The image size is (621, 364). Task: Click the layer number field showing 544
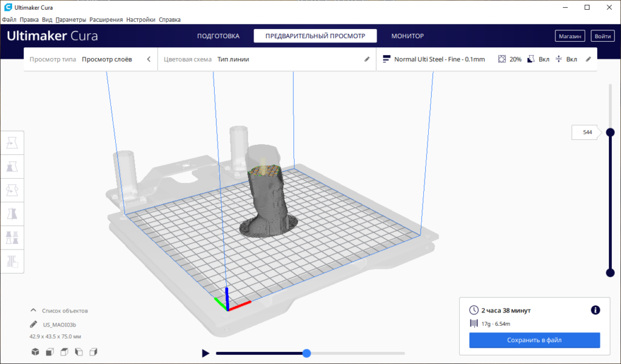click(x=586, y=132)
